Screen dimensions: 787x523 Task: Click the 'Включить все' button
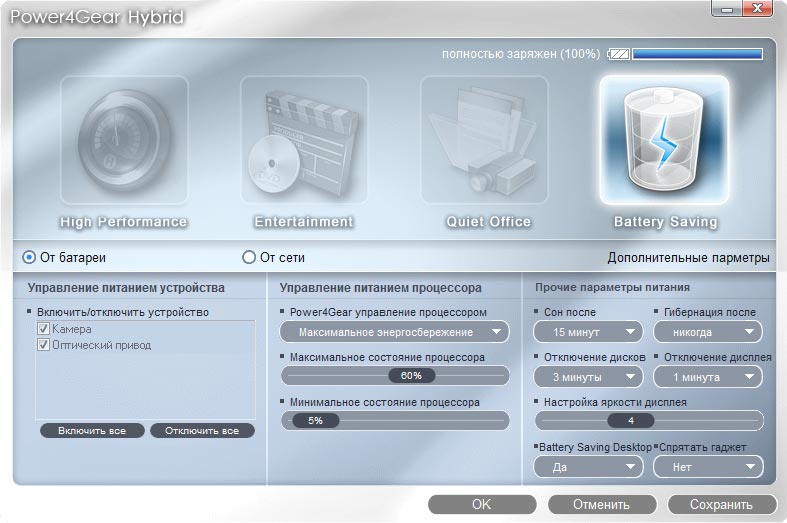pos(92,431)
